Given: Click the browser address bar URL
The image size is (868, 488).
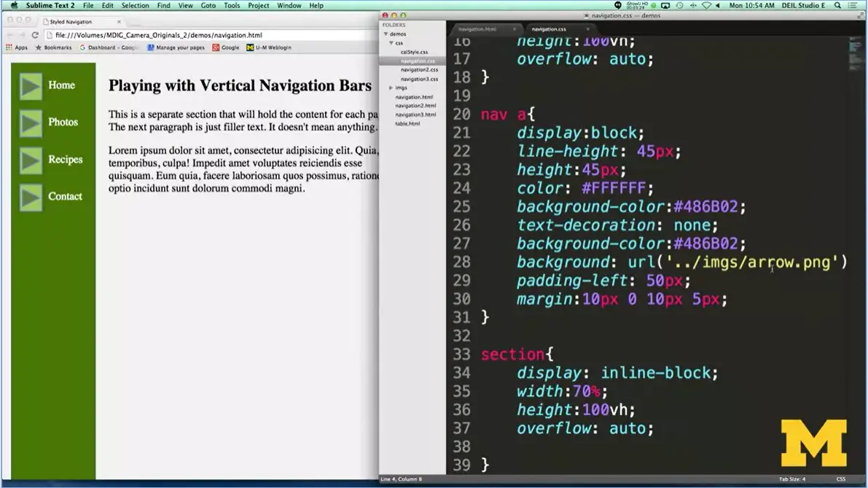Looking at the screenshot, I should [x=158, y=35].
